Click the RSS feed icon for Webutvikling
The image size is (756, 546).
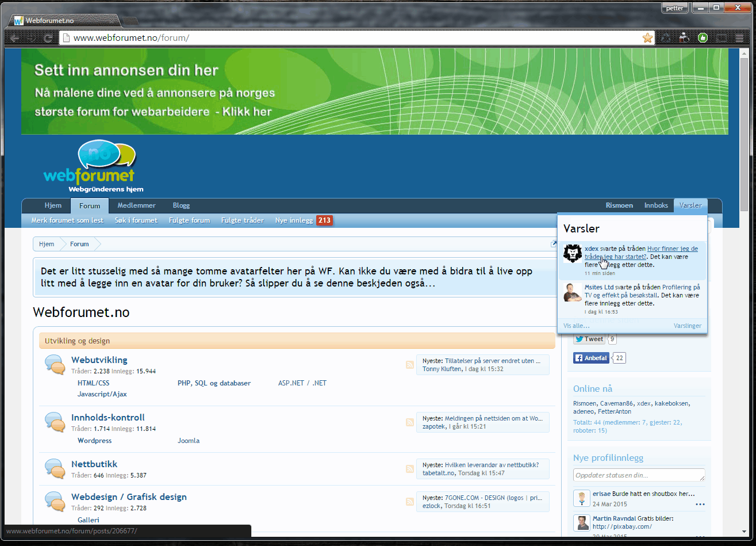click(409, 365)
